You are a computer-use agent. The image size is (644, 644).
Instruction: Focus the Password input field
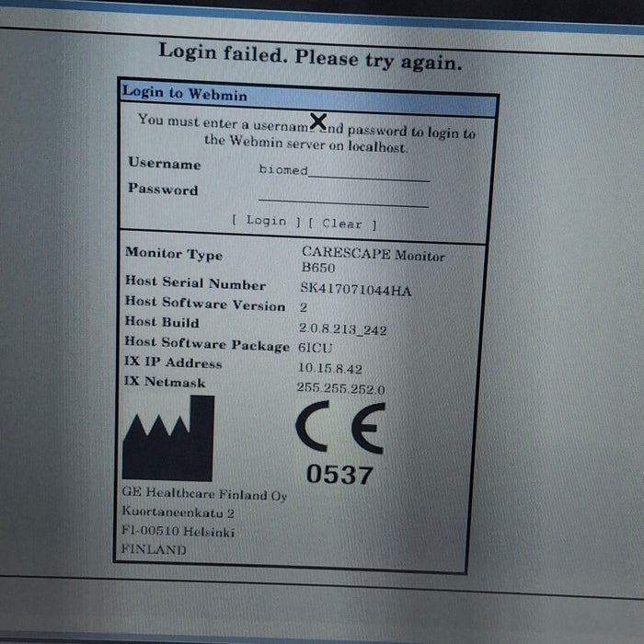343,197
